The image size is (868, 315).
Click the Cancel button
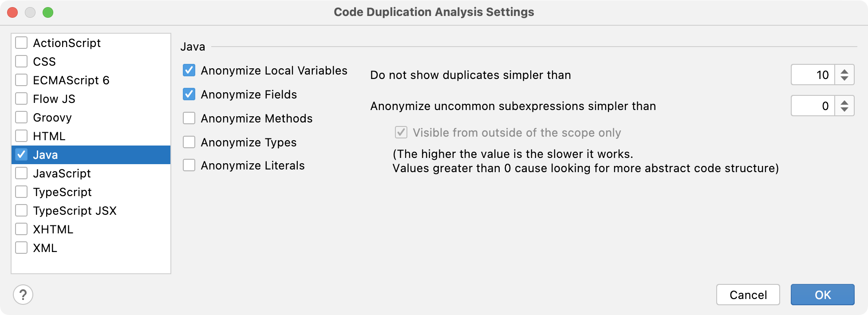pos(748,295)
